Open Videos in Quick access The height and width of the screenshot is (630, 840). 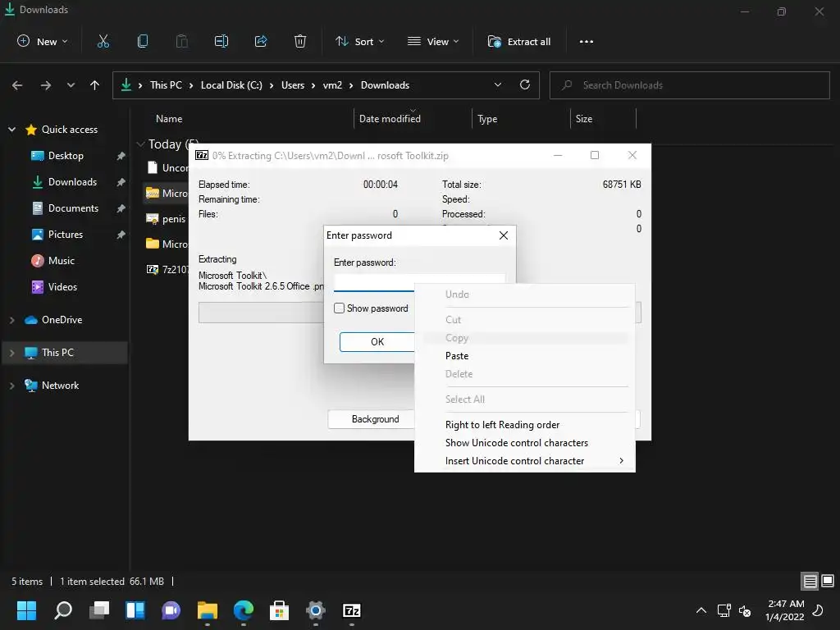point(62,287)
